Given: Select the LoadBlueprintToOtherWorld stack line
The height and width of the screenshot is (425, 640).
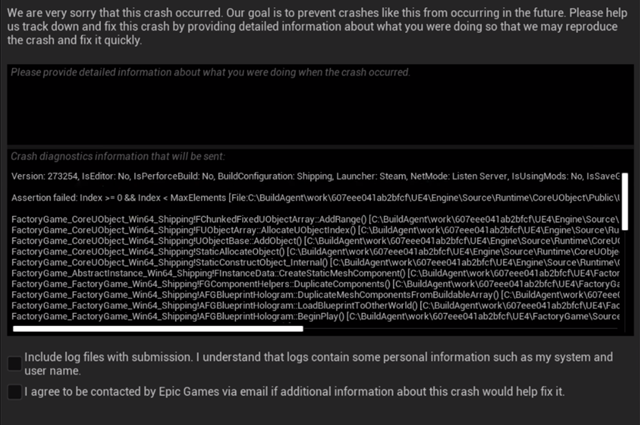Looking at the screenshot, I should click(x=316, y=305).
